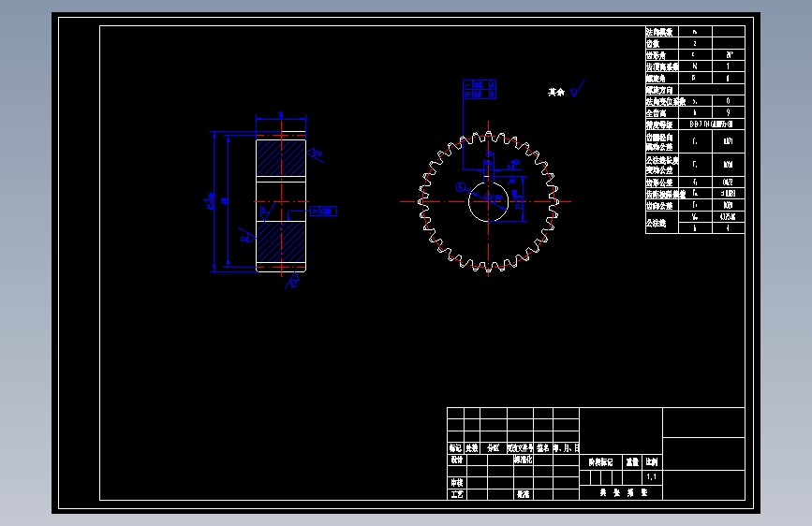Select the 标记 cell in title block
This screenshot has width=812, height=526.
point(456,447)
